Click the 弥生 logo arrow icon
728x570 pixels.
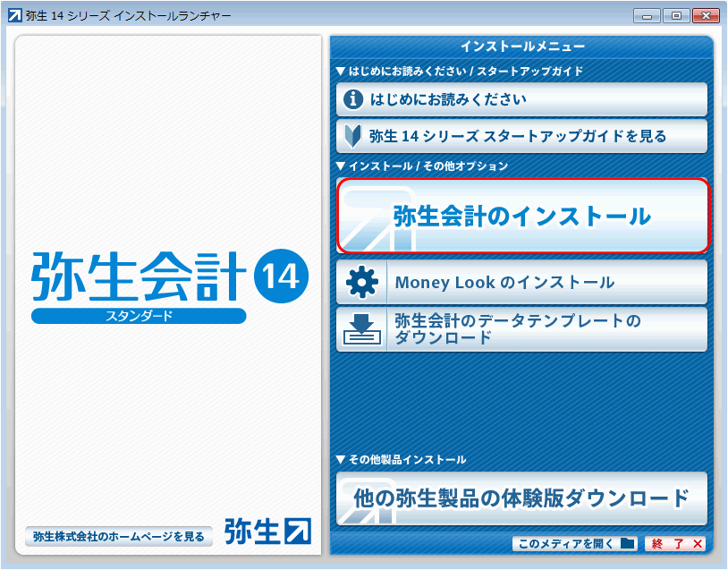(298, 531)
